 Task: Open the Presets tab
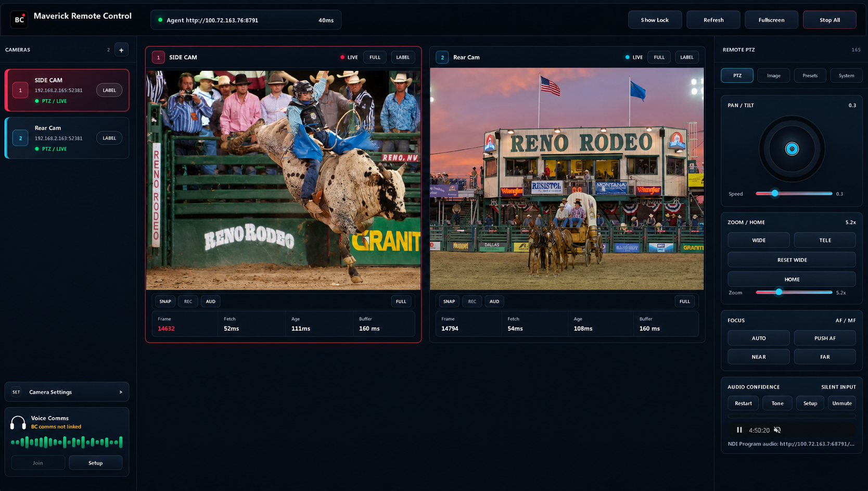810,75
